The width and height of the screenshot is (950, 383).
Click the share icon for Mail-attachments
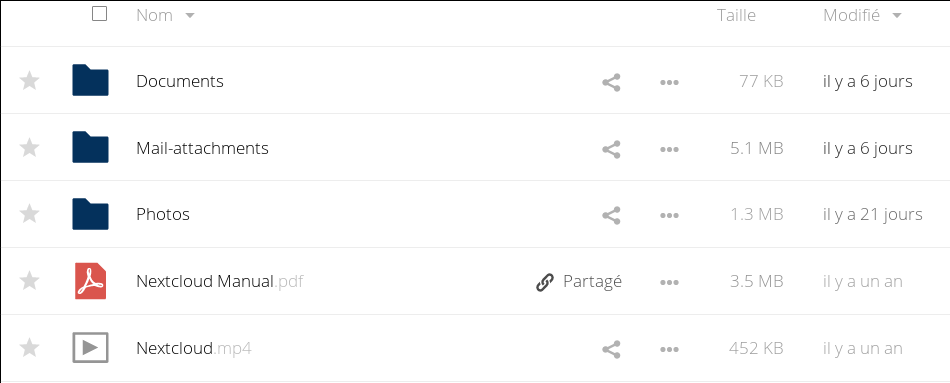[611, 149]
